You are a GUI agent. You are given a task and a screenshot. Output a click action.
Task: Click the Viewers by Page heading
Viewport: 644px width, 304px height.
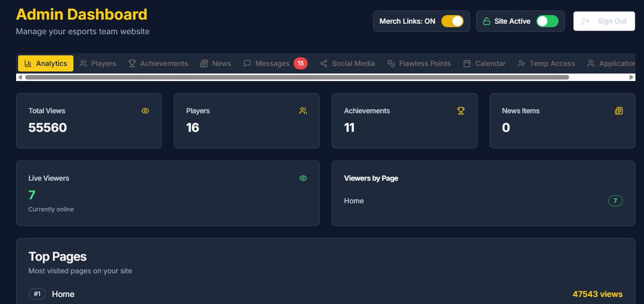point(371,178)
